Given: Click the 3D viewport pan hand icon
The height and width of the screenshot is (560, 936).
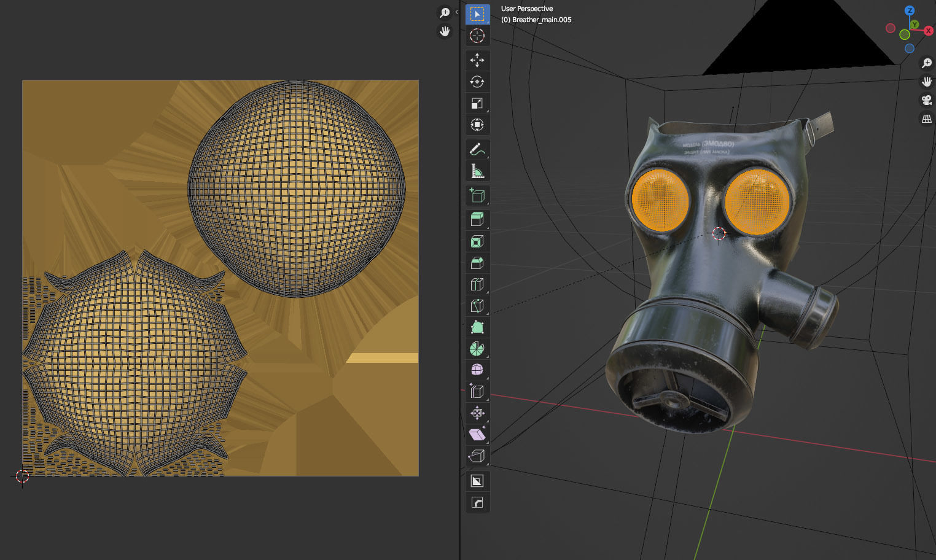Looking at the screenshot, I should pos(927,82).
